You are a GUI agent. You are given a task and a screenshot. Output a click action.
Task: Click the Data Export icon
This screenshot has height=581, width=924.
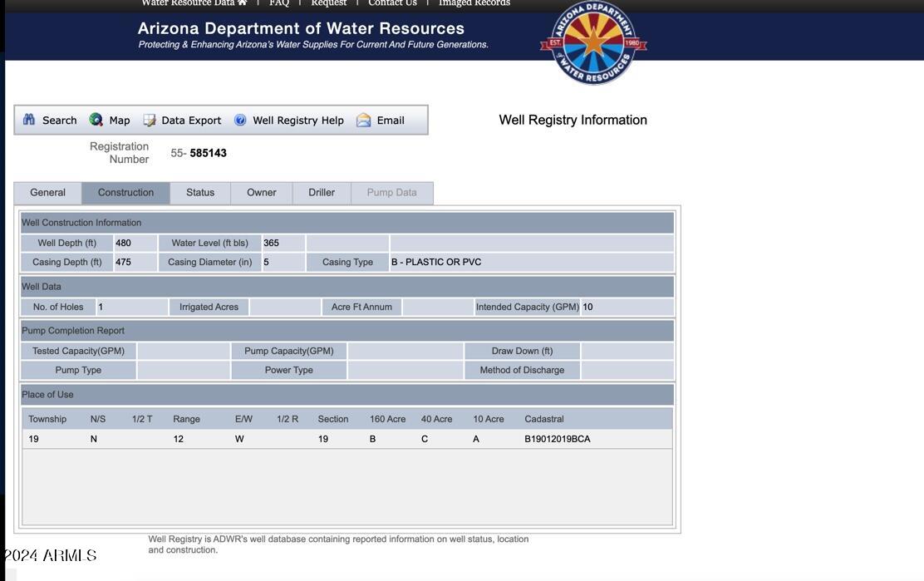150,120
